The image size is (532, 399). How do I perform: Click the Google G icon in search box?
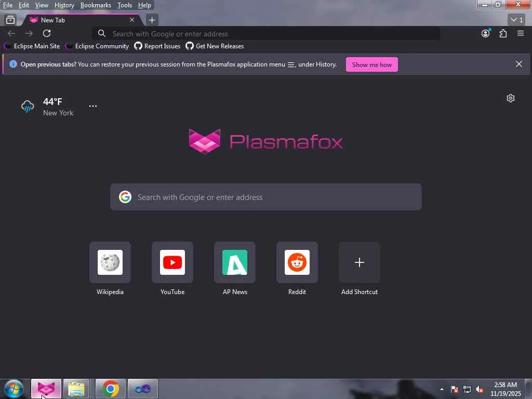[x=125, y=197]
